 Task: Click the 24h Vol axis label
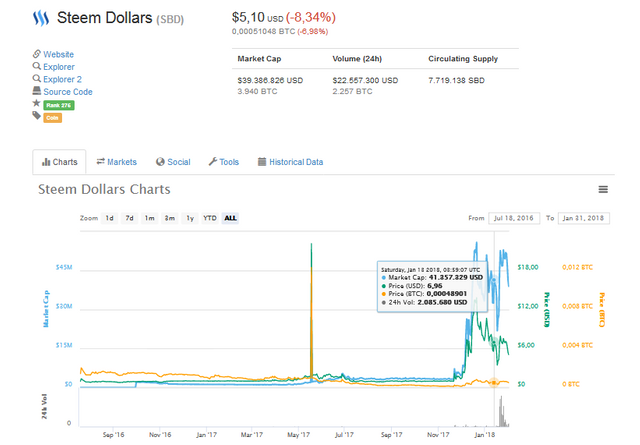[44, 407]
